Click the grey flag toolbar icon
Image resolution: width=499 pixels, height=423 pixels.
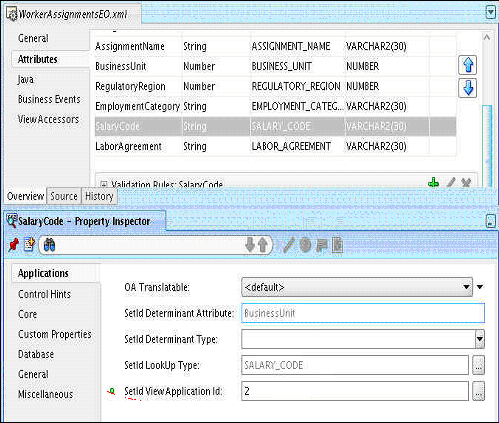click(x=321, y=245)
